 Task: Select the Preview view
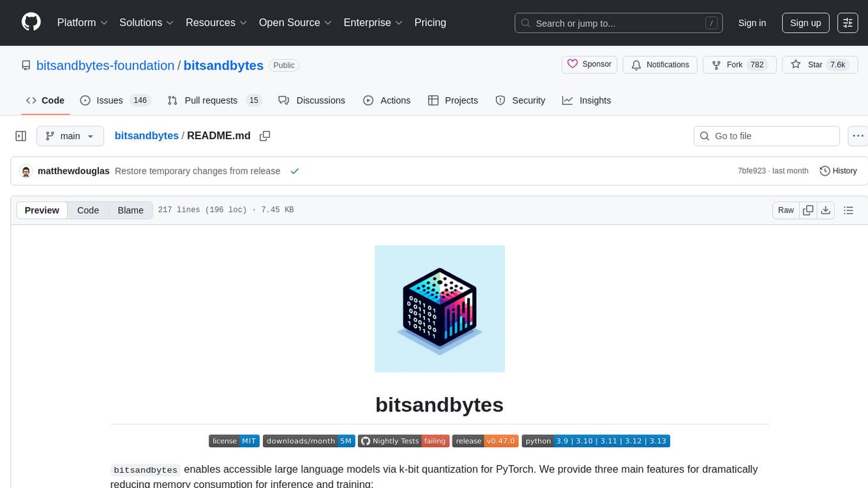[x=42, y=210]
